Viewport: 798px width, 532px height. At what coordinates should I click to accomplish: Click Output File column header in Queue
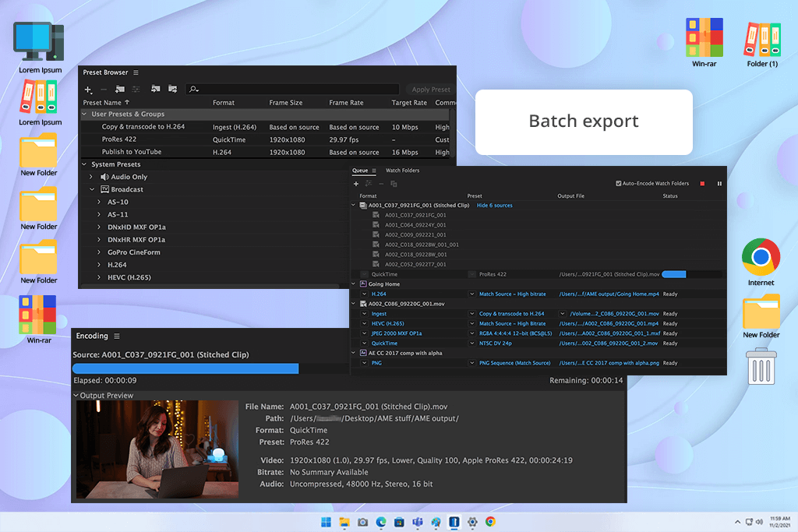[571, 196]
